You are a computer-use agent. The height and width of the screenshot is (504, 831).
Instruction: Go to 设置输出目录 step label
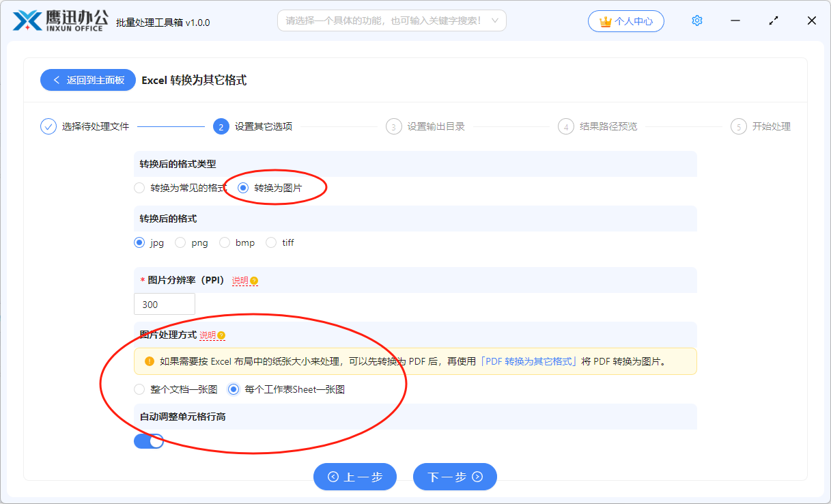coord(436,126)
